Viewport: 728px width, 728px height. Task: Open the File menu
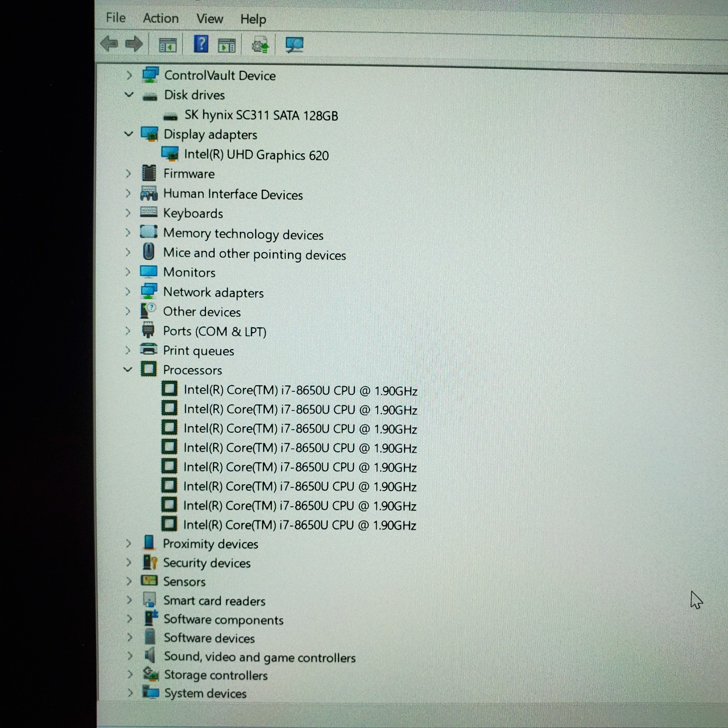(116, 18)
